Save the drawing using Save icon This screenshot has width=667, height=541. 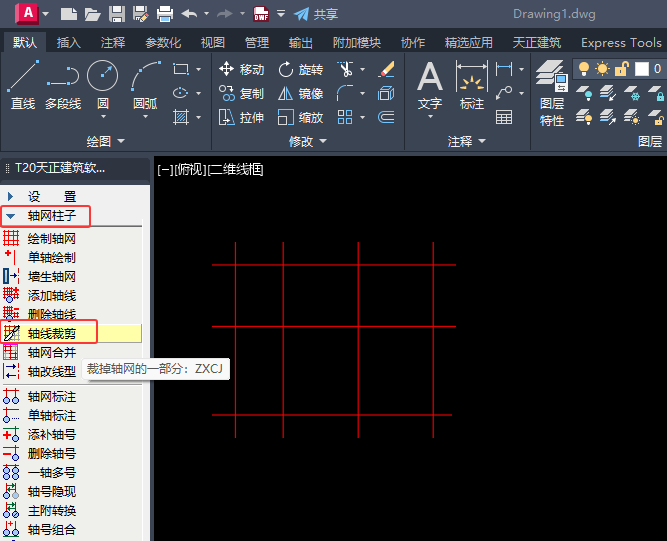pyautogui.click(x=117, y=14)
